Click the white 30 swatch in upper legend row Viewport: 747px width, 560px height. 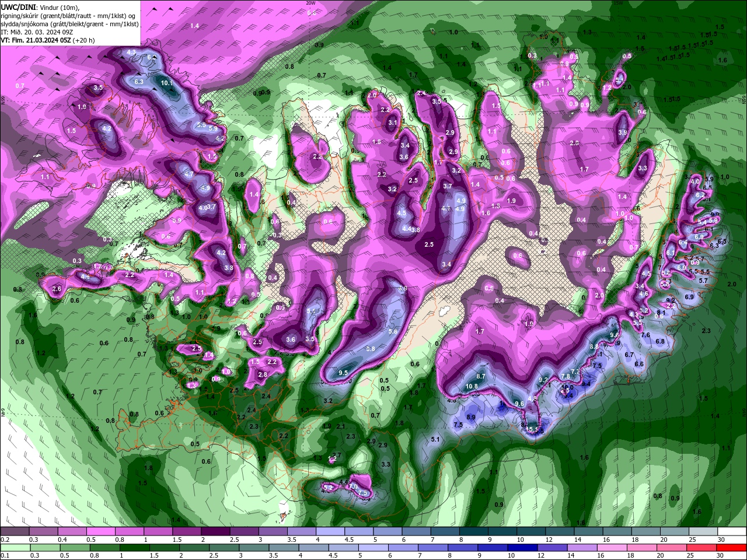pos(732,531)
